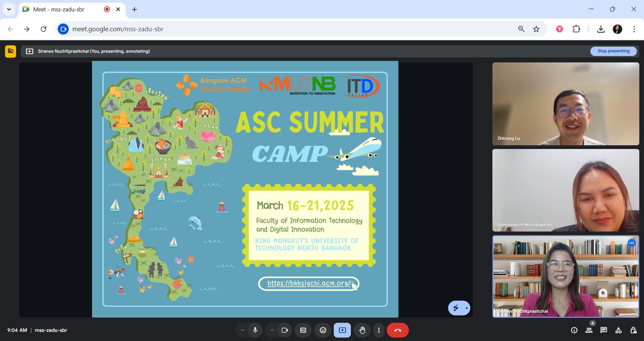The height and width of the screenshot is (341, 644).
Task: Stop presenting the screen
Action: [x=613, y=51]
